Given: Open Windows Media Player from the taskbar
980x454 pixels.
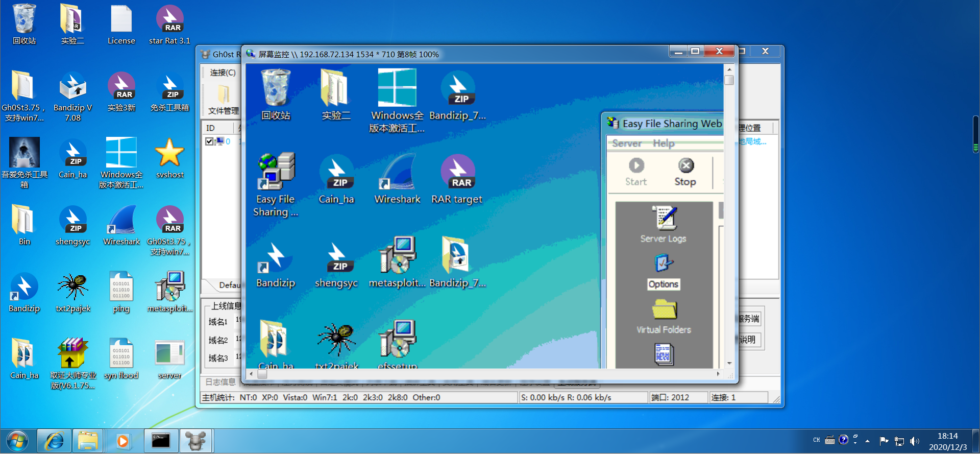Looking at the screenshot, I should click(x=122, y=441).
